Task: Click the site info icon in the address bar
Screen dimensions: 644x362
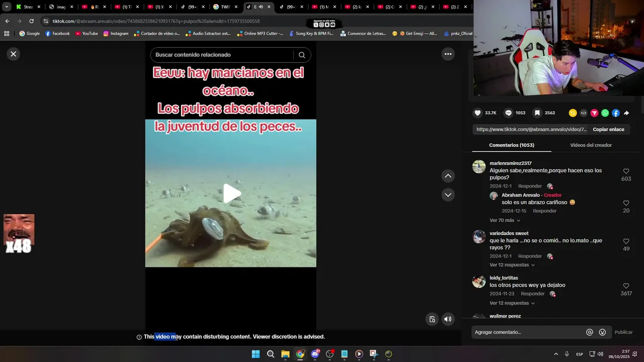Action: 46,21
